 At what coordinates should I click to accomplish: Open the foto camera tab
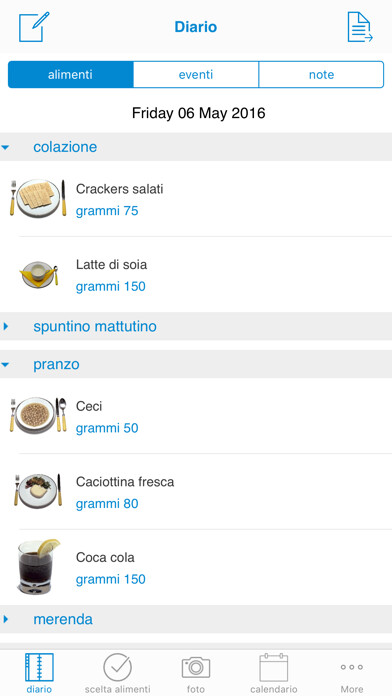(x=196, y=668)
